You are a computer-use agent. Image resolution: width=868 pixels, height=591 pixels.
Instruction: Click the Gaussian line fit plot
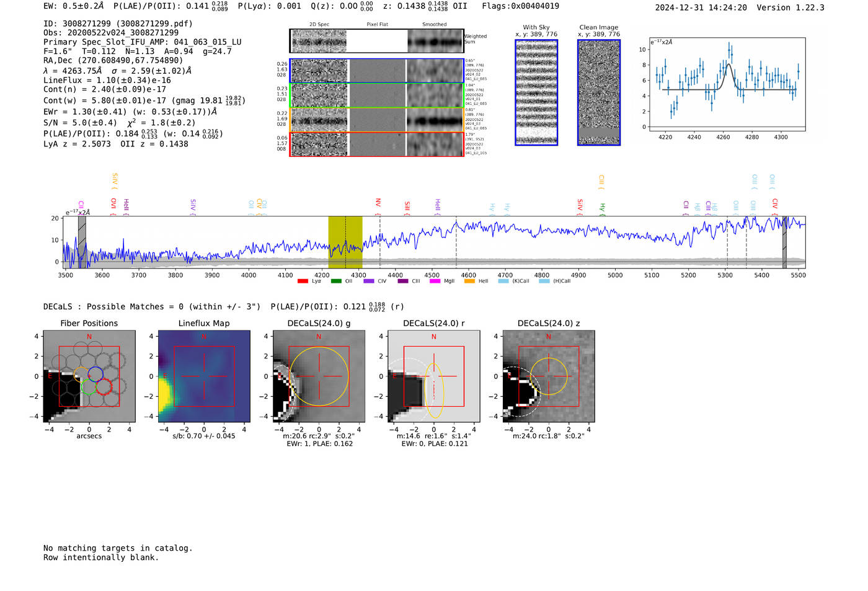(x=727, y=84)
